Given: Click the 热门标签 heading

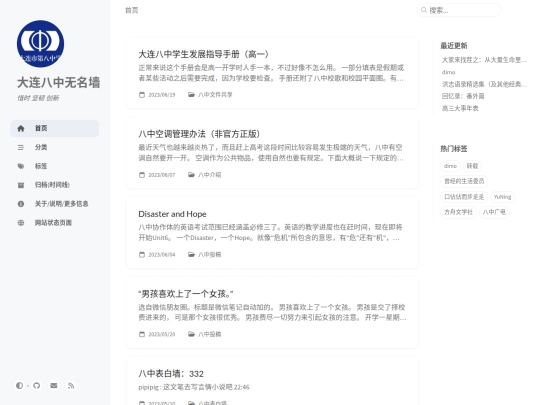Looking at the screenshot, I should [x=454, y=149].
